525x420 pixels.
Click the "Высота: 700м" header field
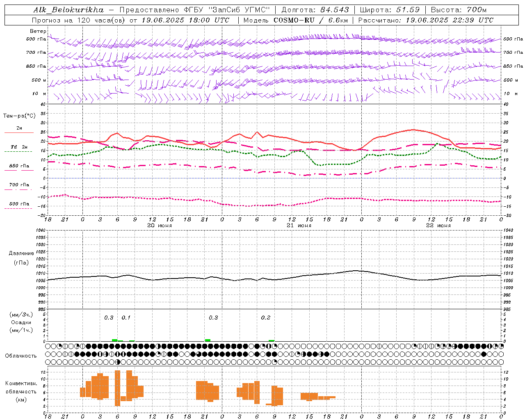[459, 10]
